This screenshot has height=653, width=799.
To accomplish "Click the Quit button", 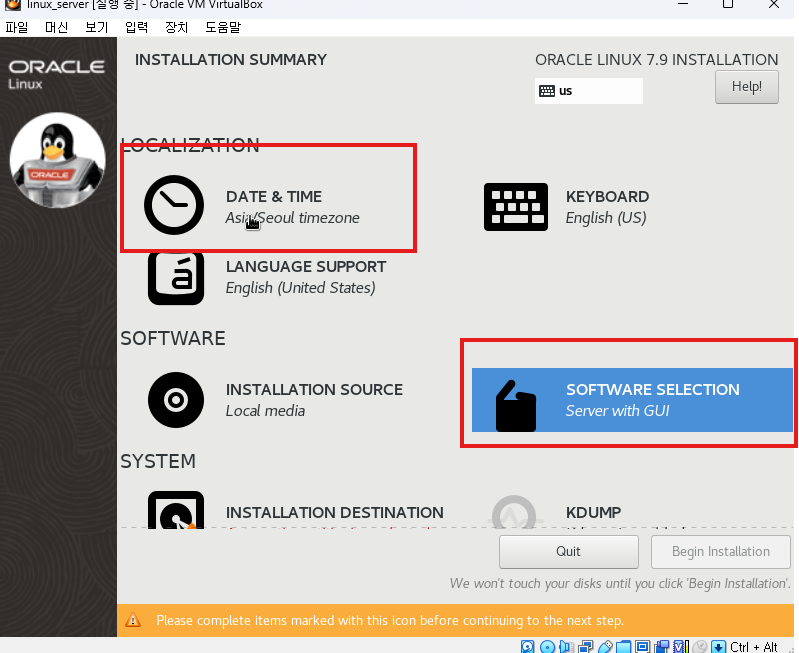I will click(569, 552).
